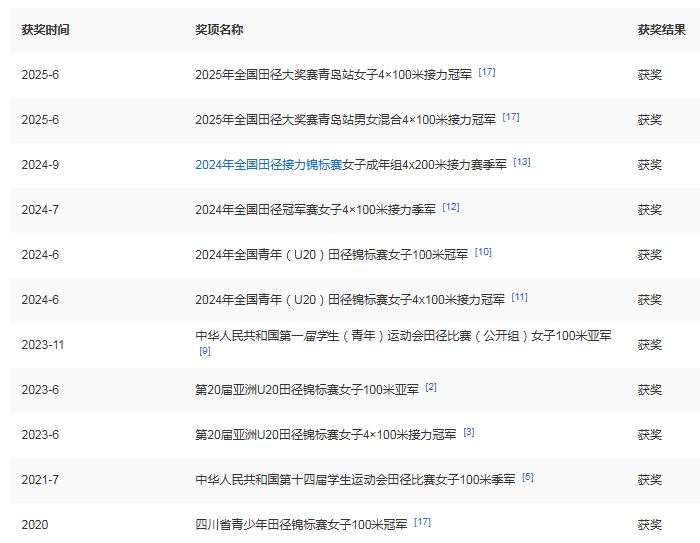
Task: Select the 2020 date cell
Action: (35, 525)
